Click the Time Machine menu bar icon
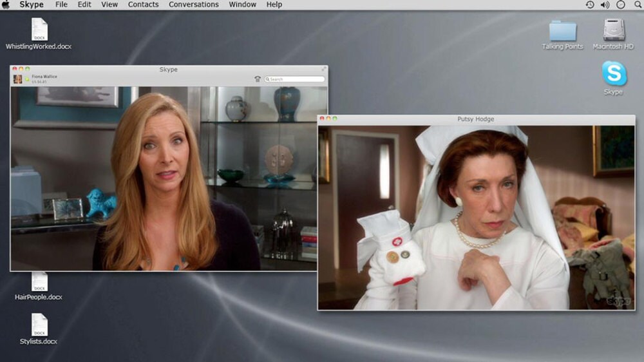The image size is (644, 362). (590, 5)
